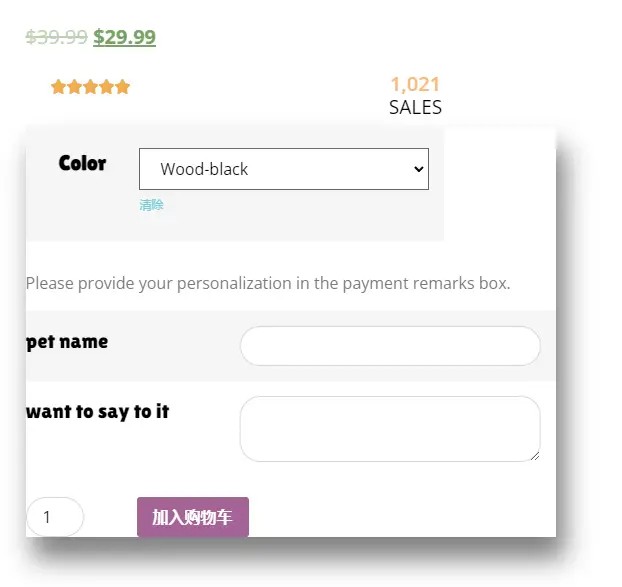The width and height of the screenshot is (622, 587).
Task: Click the $29.99 sale price
Action: 124,37
